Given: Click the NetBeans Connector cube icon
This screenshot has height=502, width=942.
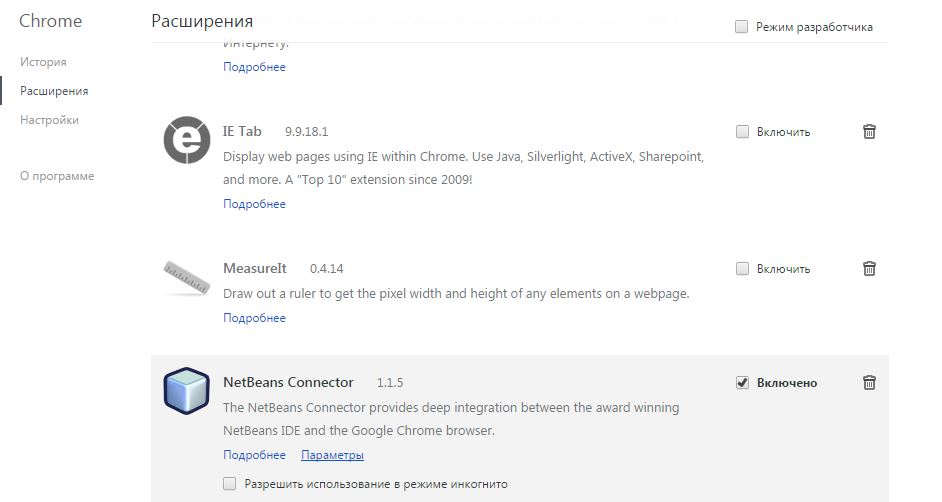Looking at the screenshot, I should [187, 390].
